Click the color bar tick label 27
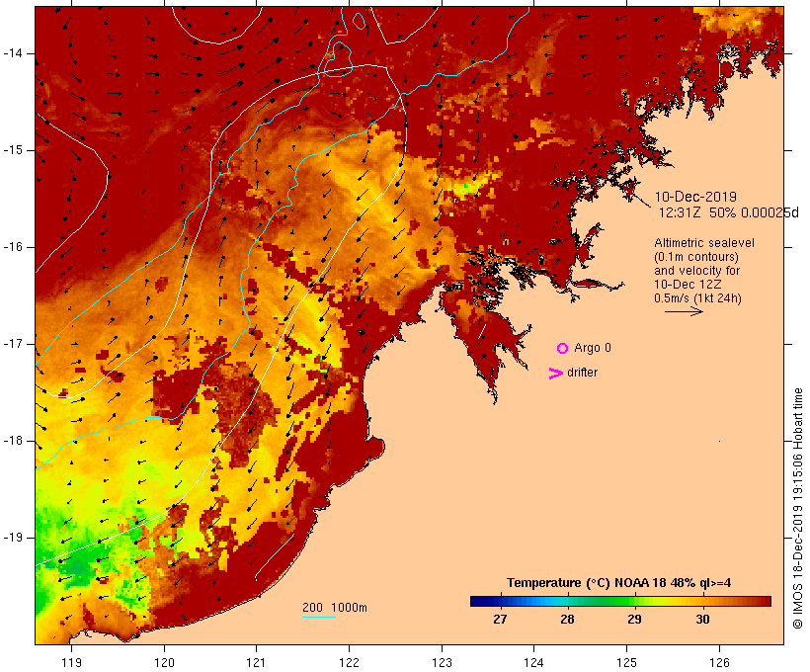Image resolution: width=810 pixels, height=672 pixels. pyautogui.click(x=500, y=619)
